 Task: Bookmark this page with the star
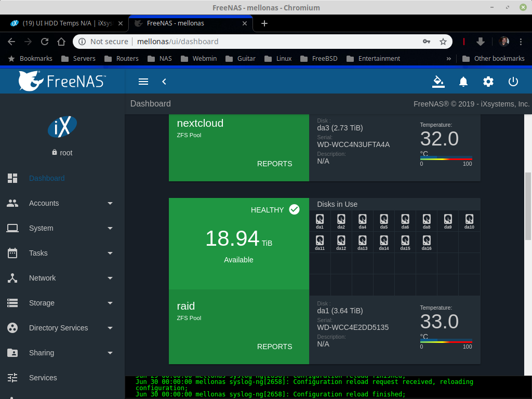(443, 42)
